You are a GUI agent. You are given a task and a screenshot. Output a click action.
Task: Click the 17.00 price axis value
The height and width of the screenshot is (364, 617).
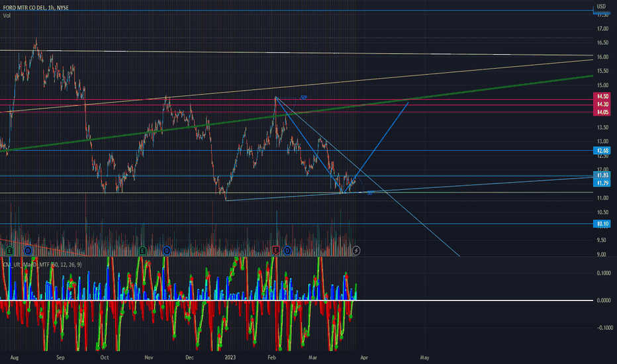click(602, 28)
